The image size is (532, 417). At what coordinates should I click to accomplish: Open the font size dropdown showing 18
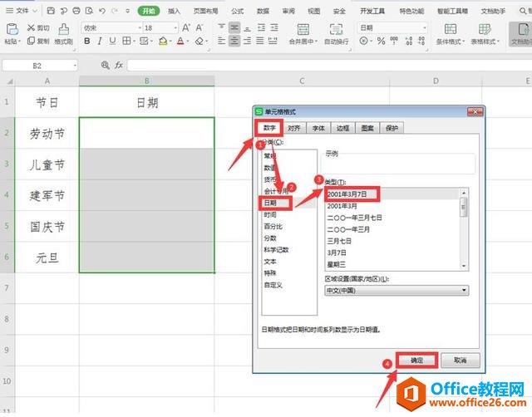coord(175,27)
